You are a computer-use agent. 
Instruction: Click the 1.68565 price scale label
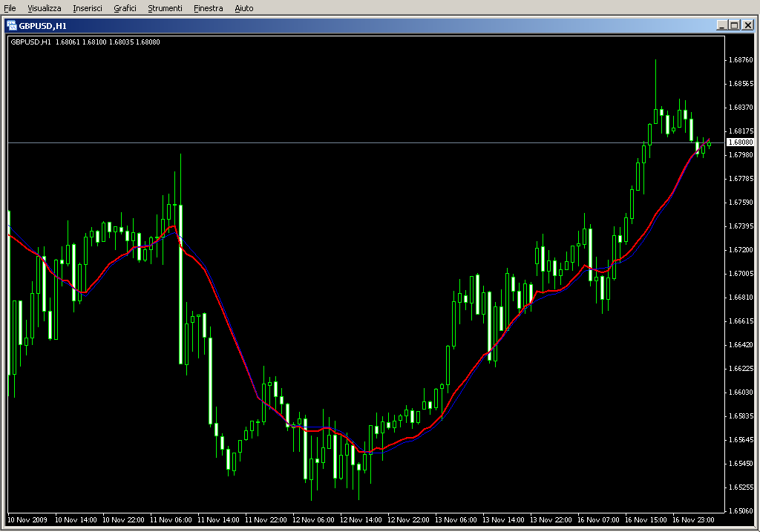point(741,84)
